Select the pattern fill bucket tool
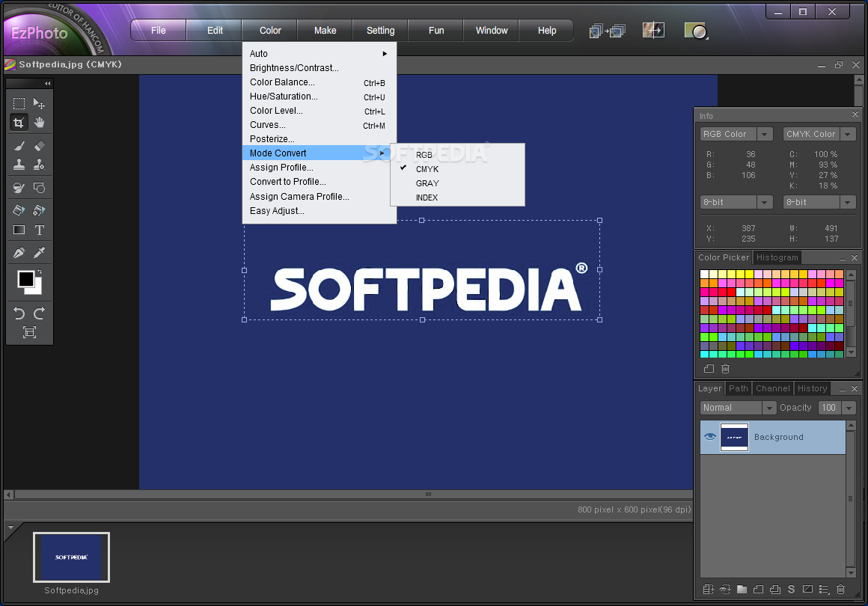868x606 pixels. point(39,210)
